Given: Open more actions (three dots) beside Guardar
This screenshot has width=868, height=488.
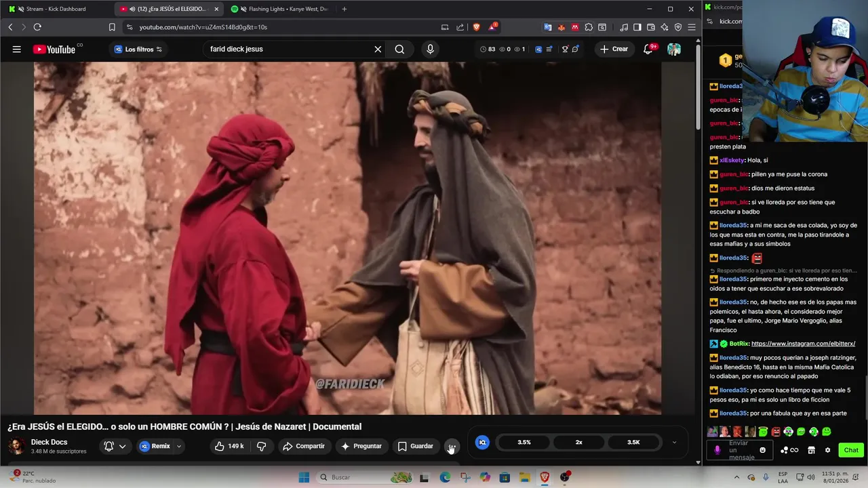Looking at the screenshot, I should click(452, 446).
